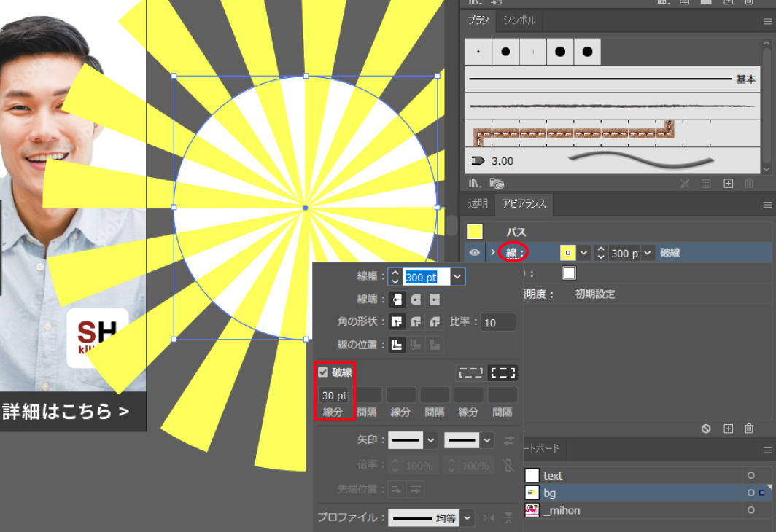This screenshot has height=532, width=776.
Task: Click the first 線分 30 pt dash field
Action: (335, 396)
